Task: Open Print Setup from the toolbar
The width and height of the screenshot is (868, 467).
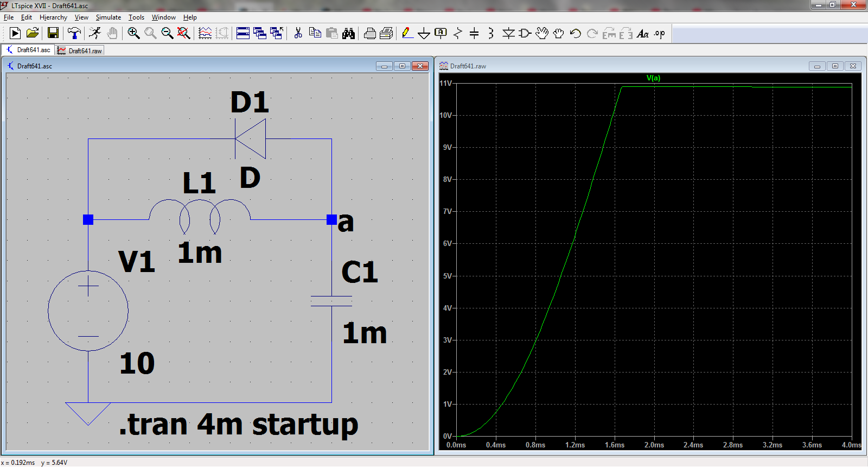Action: tap(369, 33)
